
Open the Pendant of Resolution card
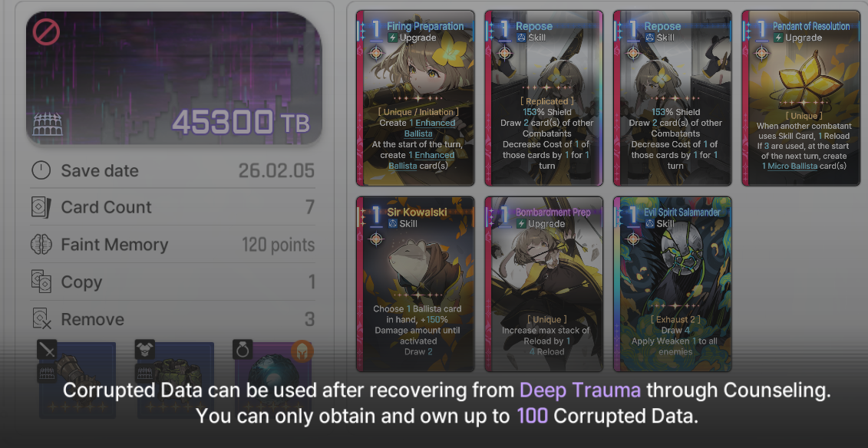pyautogui.click(x=801, y=98)
